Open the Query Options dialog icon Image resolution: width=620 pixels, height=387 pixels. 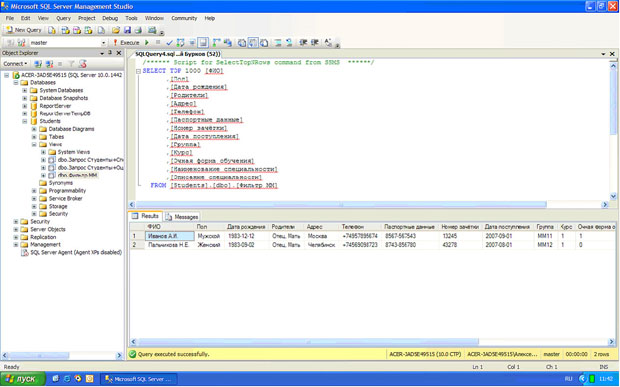(192, 43)
